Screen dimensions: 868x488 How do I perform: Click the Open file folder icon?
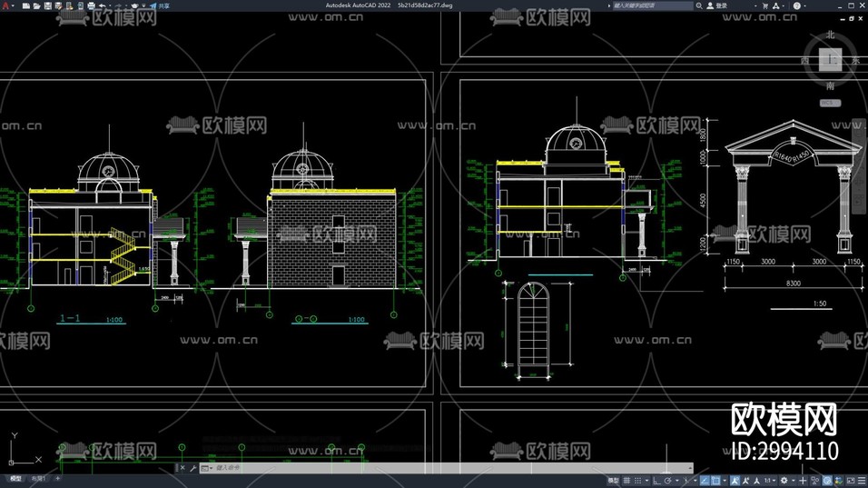tap(37, 5)
